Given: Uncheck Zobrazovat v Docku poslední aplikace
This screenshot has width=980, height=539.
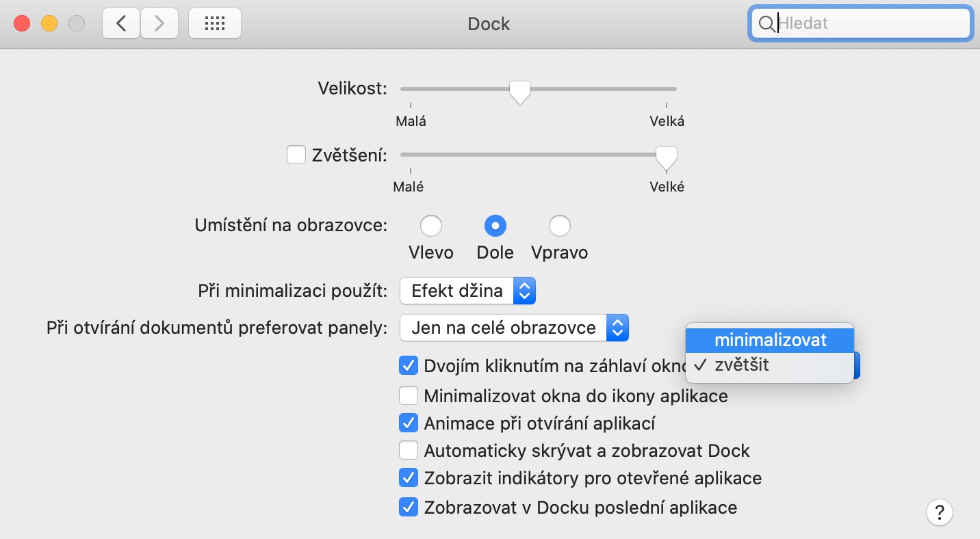Looking at the screenshot, I should coord(409,508).
